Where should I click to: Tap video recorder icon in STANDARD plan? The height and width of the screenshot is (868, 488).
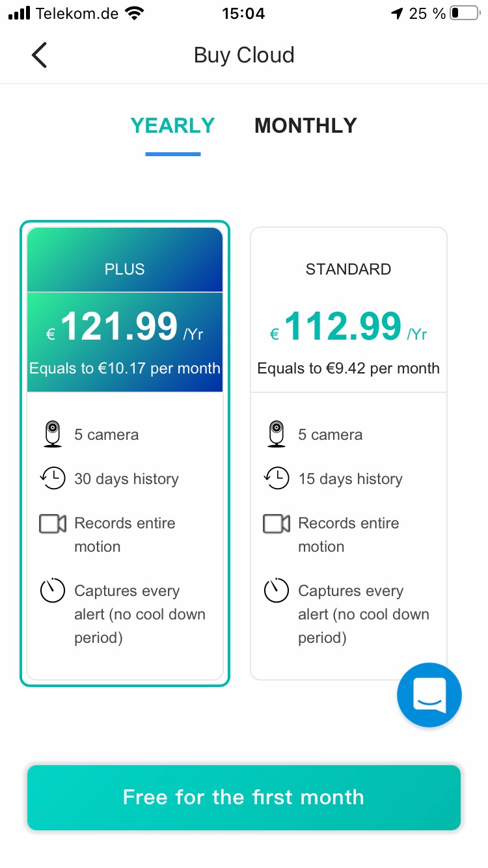[x=277, y=524]
